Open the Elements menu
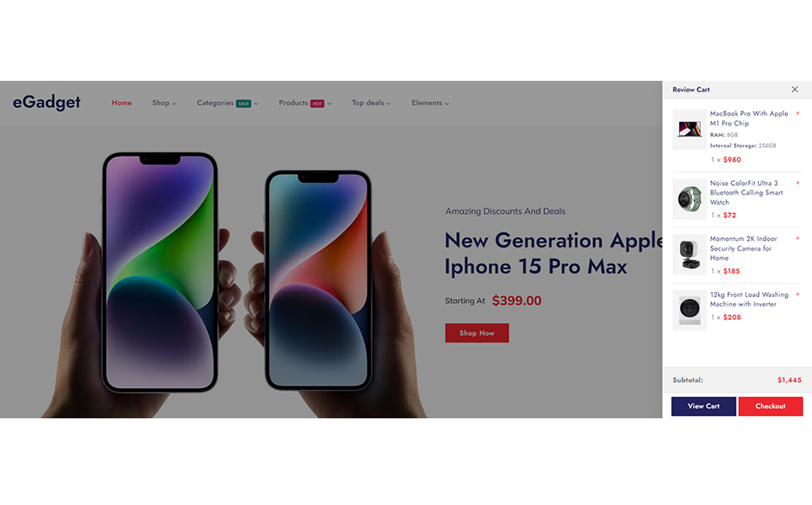Viewport: 812px width, 505px height. pyautogui.click(x=430, y=103)
